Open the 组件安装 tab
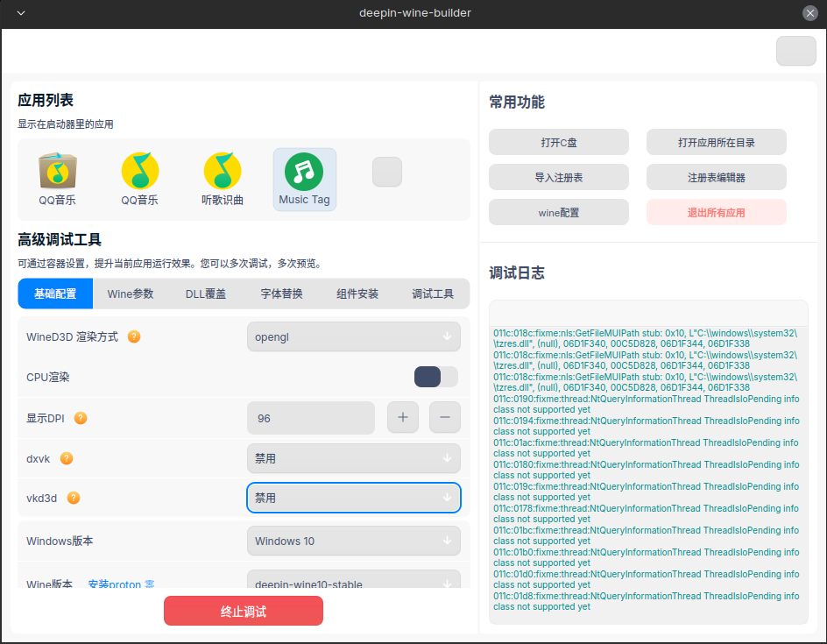The width and height of the screenshot is (827, 644). (357, 294)
